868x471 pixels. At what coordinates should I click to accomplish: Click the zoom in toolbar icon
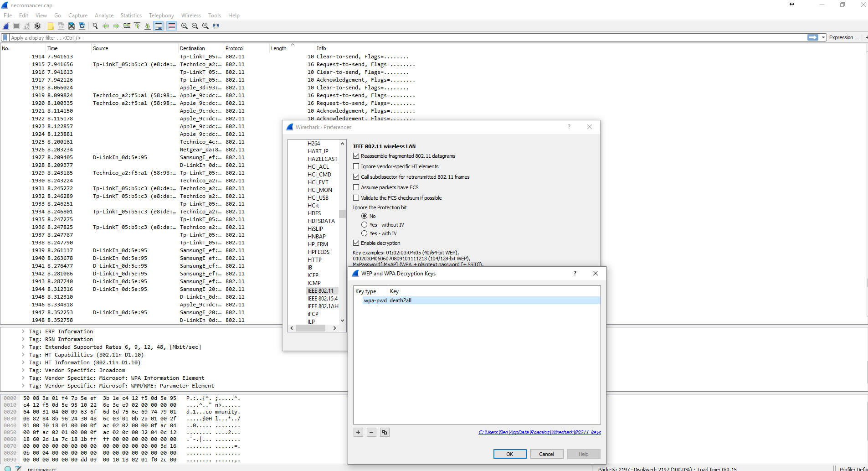pyautogui.click(x=185, y=26)
